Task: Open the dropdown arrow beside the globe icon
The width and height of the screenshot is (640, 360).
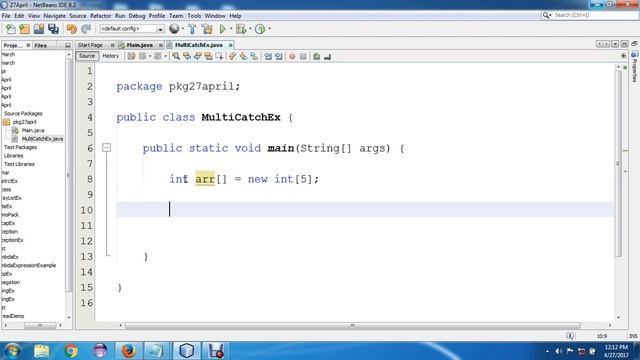Action: click(182, 29)
